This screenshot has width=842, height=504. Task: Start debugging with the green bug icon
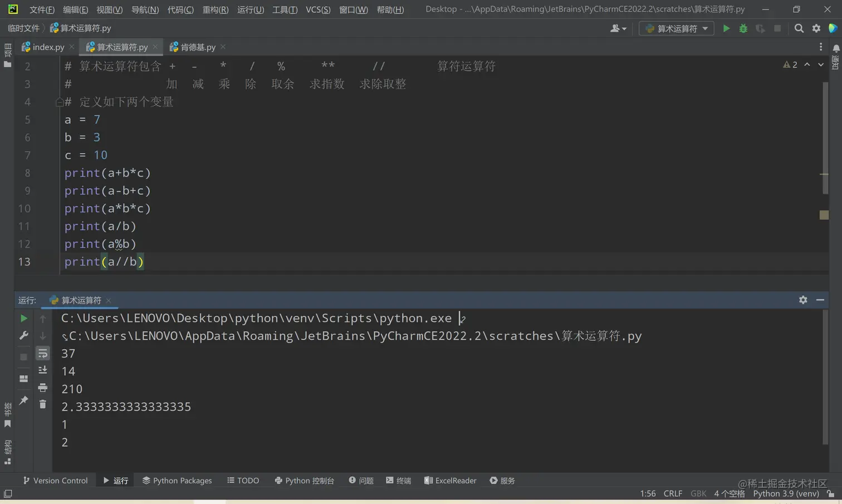(743, 28)
